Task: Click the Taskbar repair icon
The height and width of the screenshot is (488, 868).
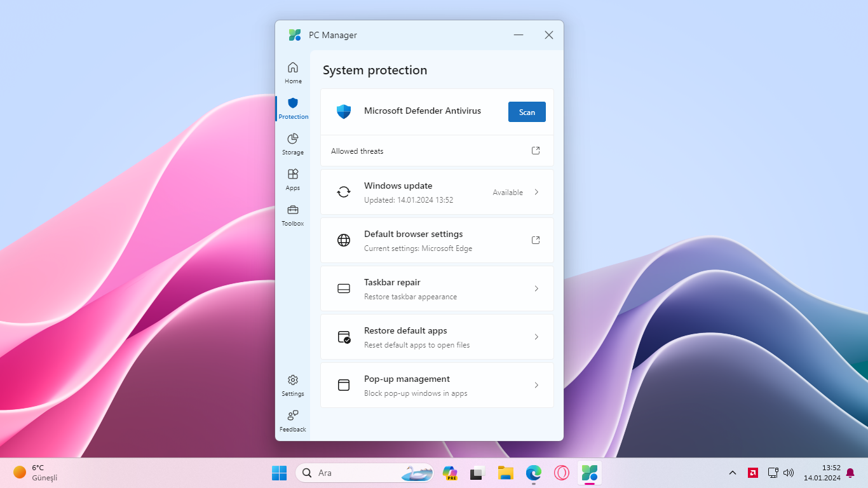Action: click(344, 288)
